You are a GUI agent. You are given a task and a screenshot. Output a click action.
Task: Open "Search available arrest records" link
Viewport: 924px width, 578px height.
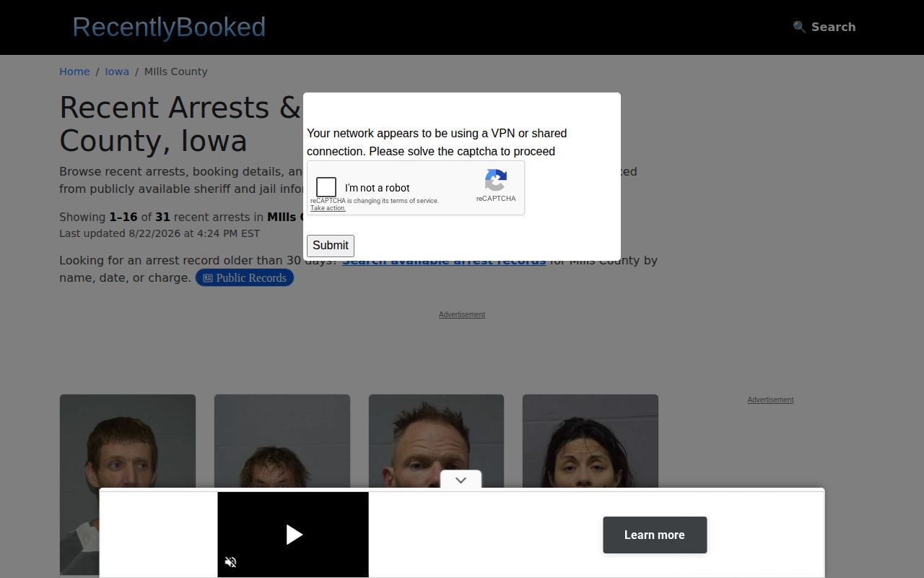coord(444,260)
